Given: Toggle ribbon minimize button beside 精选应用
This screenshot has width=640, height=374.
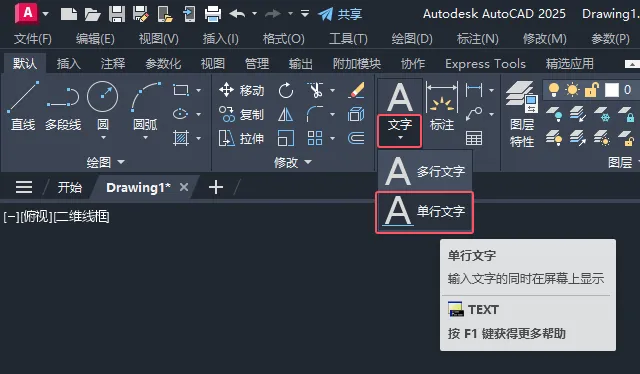Looking at the screenshot, I should coord(632,64).
